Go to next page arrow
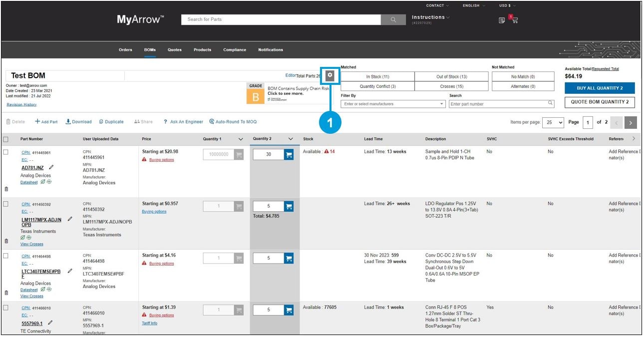The width and height of the screenshot is (644, 337). [631, 122]
